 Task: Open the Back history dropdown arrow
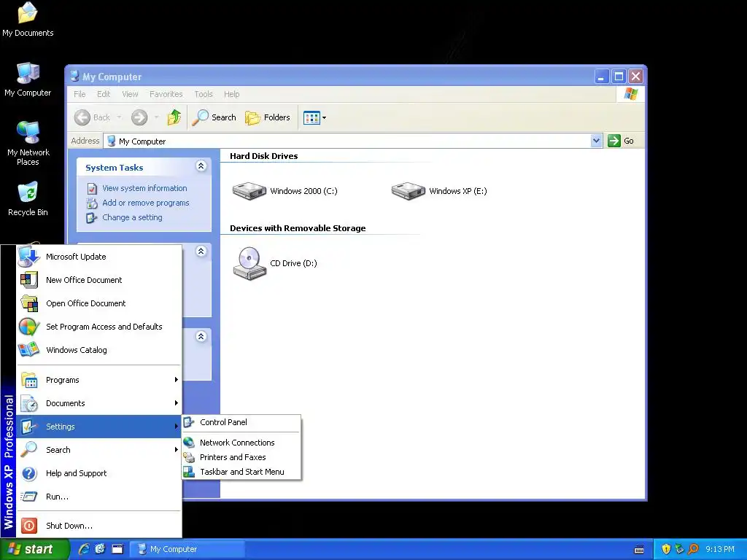click(119, 117)
